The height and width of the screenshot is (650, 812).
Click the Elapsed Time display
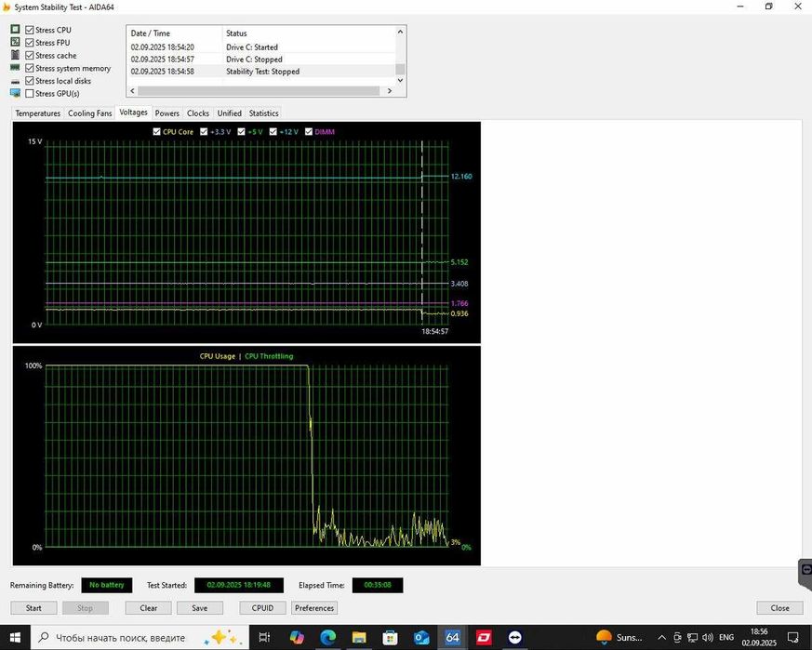point(378,585)
